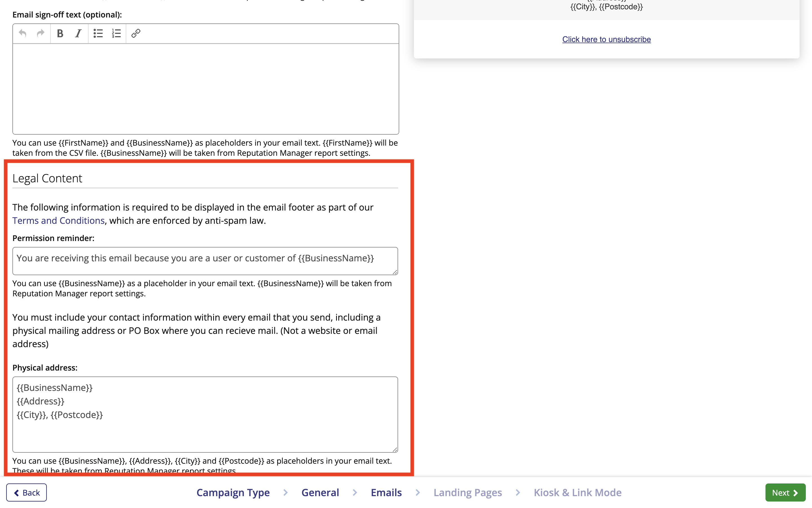Screen dimensions: 812x508
Task: Go back using the Back button
Action: click(27, 492)
